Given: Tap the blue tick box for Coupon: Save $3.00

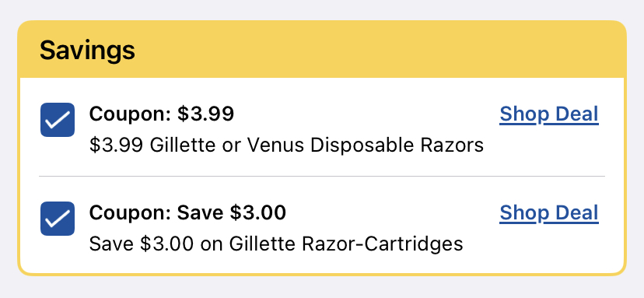Looking at the screenshot, I should pos(58,219).
